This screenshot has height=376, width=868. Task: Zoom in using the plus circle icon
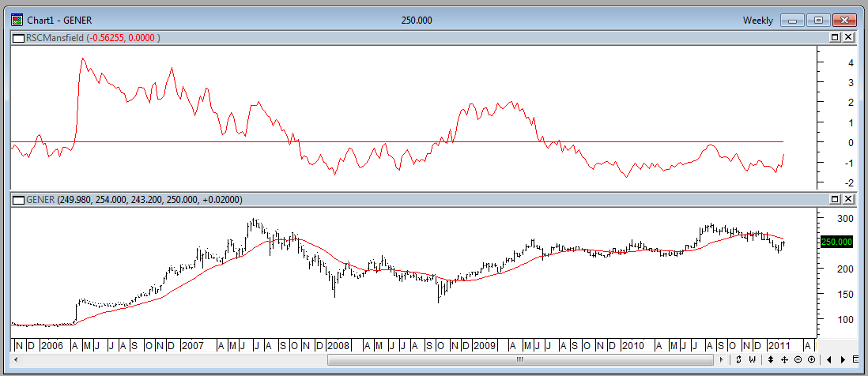pyautogui.click(x=811, y=360)
